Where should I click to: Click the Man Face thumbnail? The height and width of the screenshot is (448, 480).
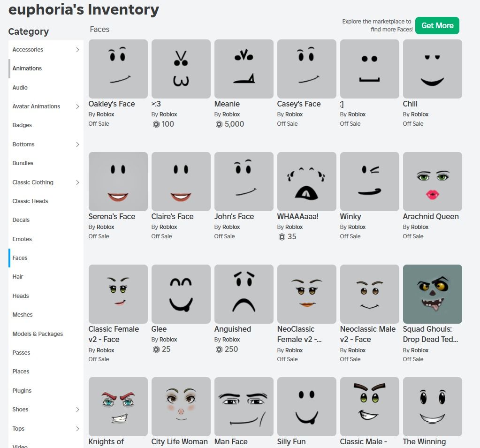pos(244,407)
